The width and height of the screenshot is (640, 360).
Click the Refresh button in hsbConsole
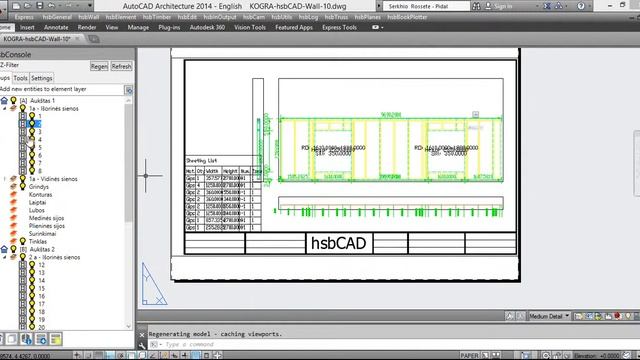pos(121,66)
